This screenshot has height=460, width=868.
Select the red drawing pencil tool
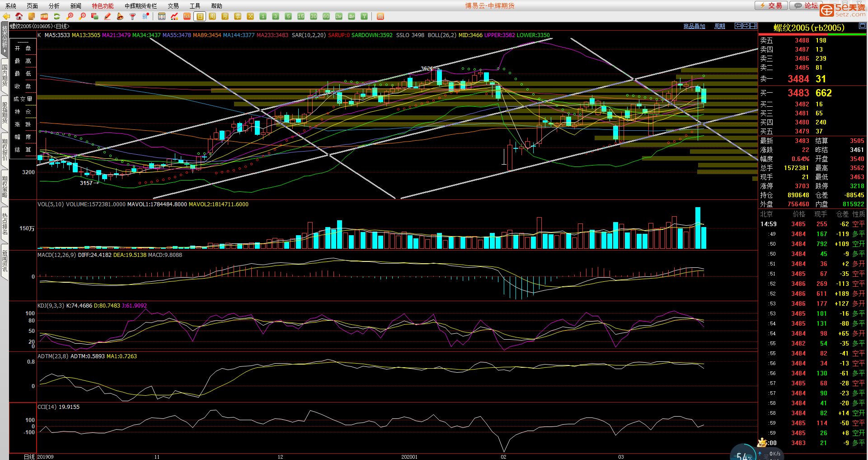click(x=108, y=16)
